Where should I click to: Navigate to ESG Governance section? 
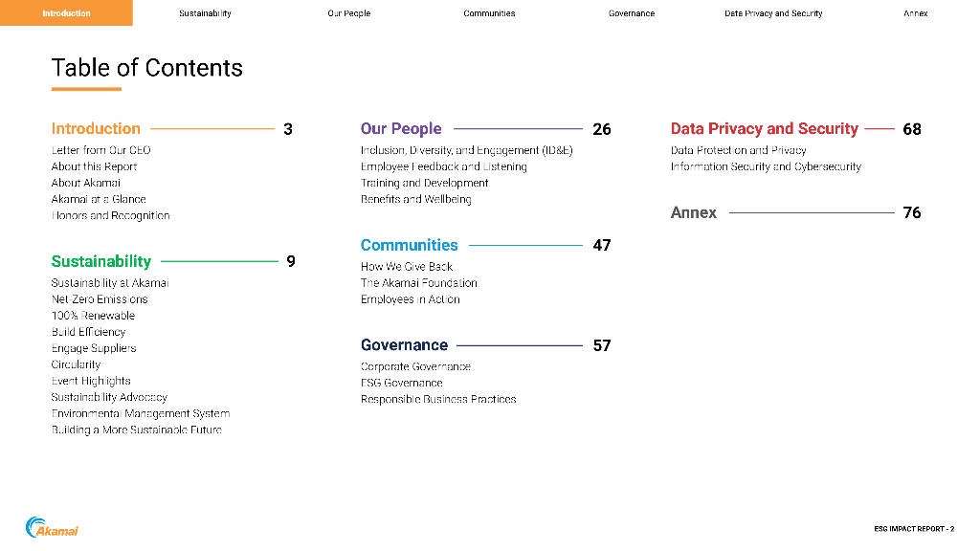click(x=401, y=383)
